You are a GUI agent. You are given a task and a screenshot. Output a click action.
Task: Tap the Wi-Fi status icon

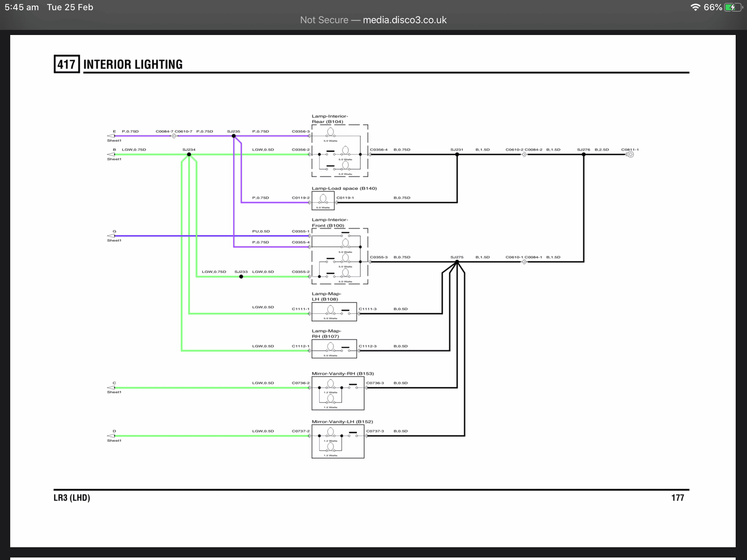pos(695,7)
